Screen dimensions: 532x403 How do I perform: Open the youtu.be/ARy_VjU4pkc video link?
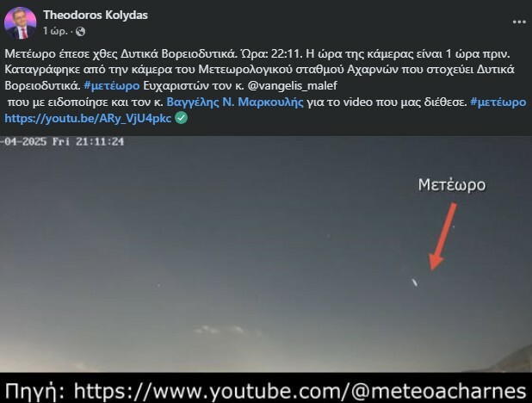click(88, 118)
